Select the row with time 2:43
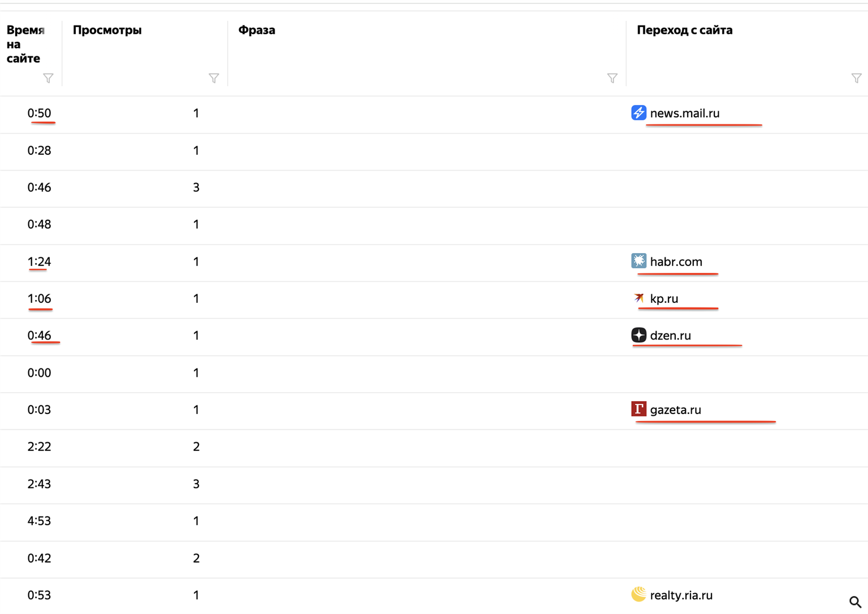Screen dimensions: 868x614 pyautogui.click(x=434, y=484)
